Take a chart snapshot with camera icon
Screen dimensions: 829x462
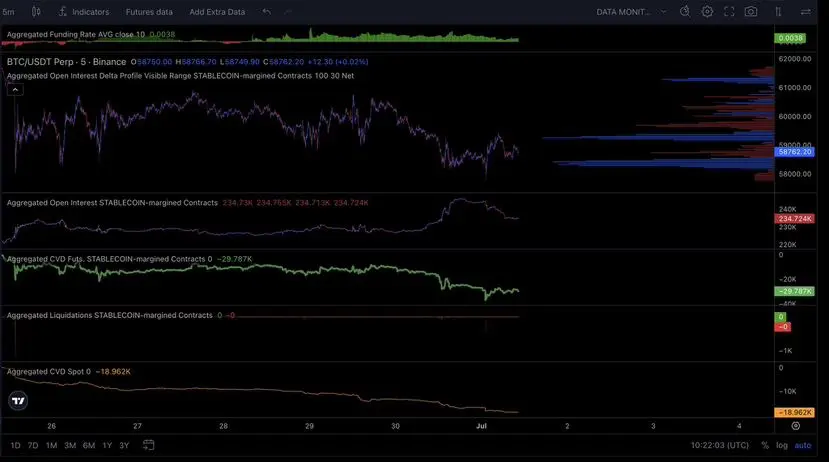pyautogui.click(x=751, y=12)
